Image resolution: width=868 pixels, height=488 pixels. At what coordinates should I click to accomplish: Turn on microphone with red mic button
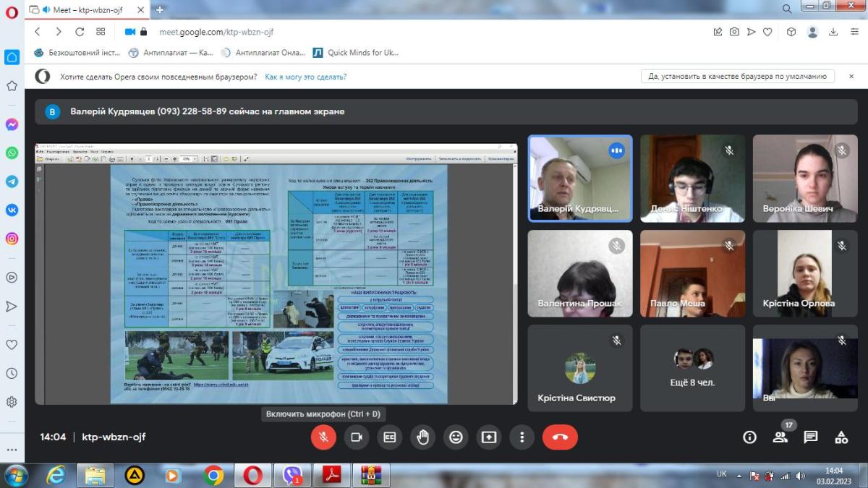(x=323, y=437)
